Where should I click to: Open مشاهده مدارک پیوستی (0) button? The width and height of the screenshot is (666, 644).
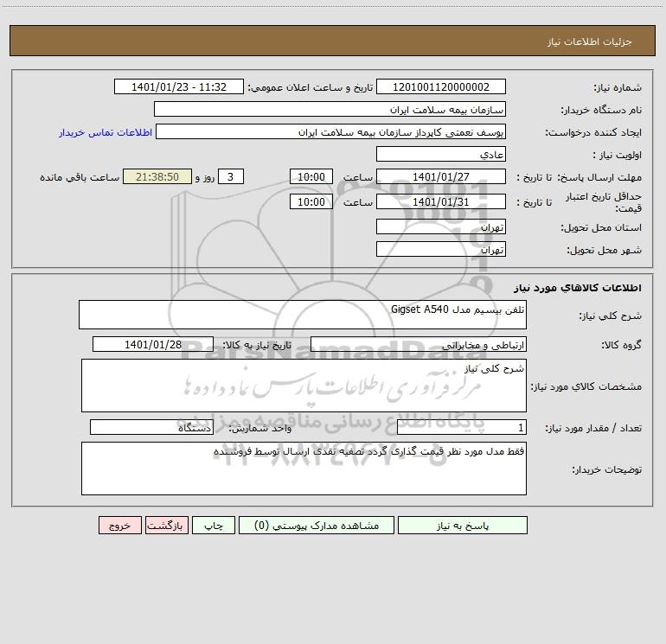coord(317,525)
